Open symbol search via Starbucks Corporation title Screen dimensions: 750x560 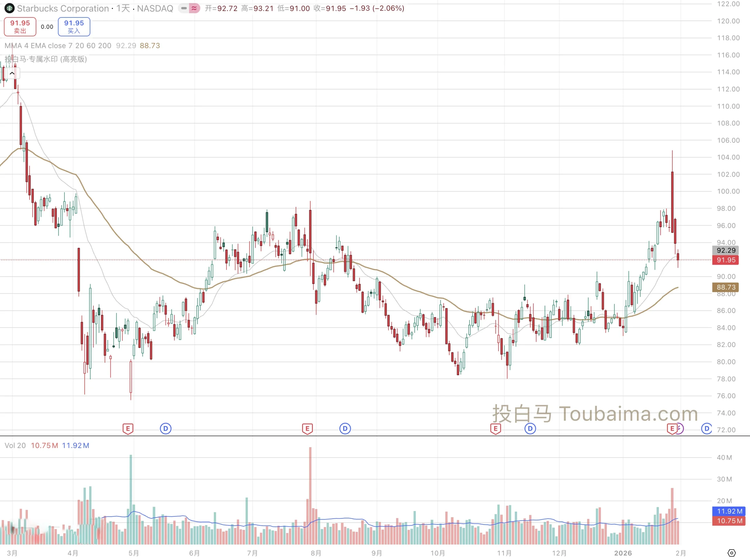point(63,8)
